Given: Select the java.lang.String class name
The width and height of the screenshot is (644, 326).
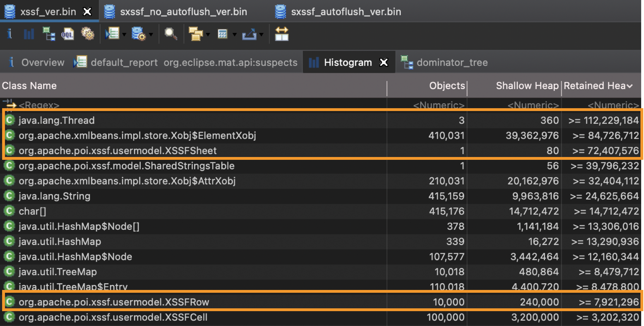Looking at the screenshot, I should [54, 196].
